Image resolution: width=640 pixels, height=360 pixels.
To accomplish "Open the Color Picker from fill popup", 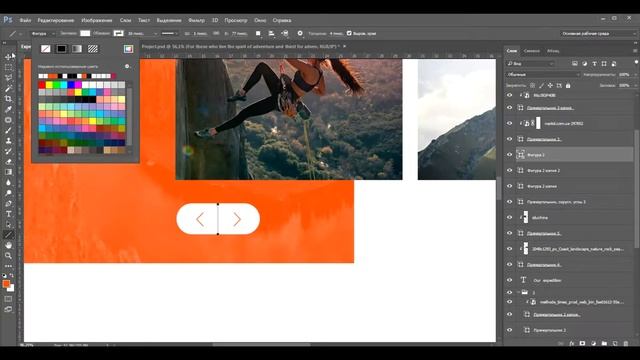I will [x=128, y=49].
